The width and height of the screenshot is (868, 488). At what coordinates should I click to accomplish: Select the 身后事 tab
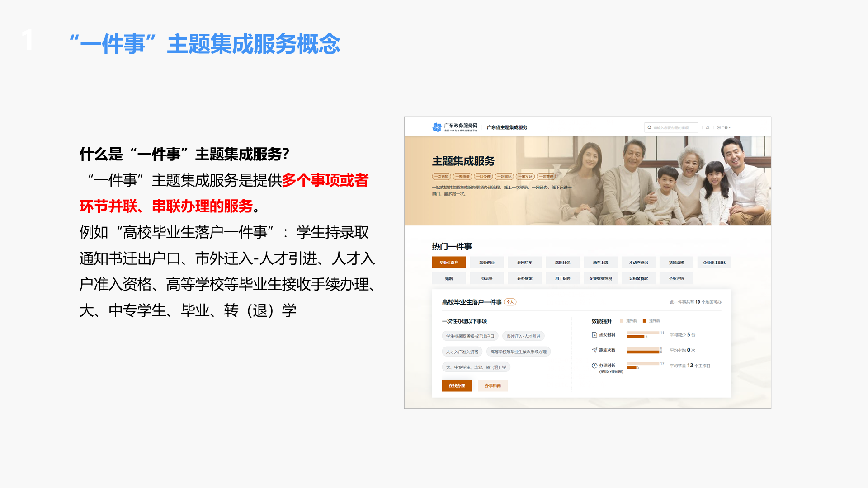487,278
